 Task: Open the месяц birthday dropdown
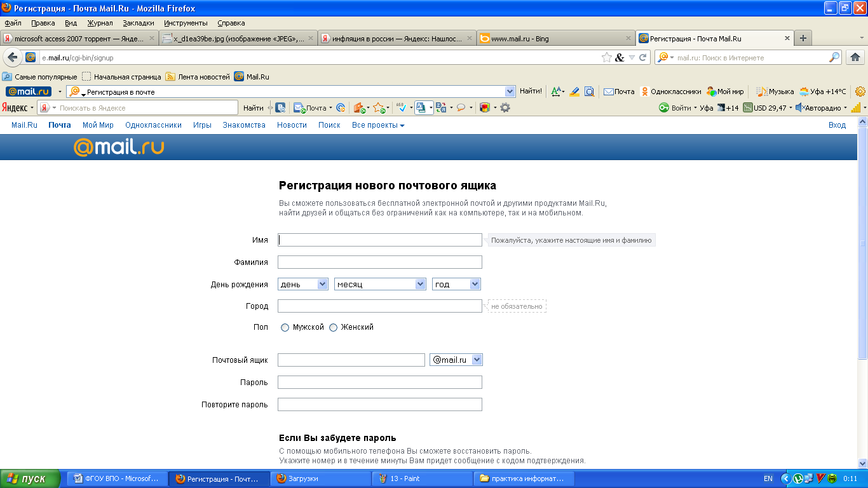point(380,284)
